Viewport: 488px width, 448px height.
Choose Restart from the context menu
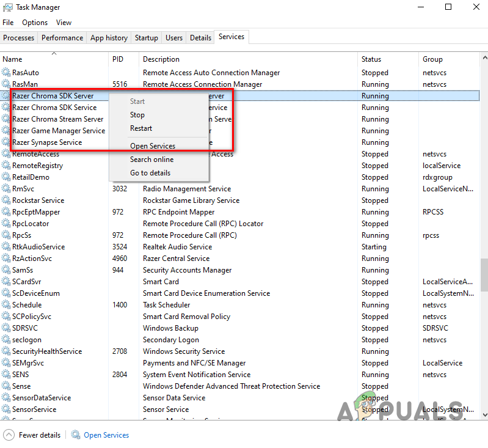(141, 128)
